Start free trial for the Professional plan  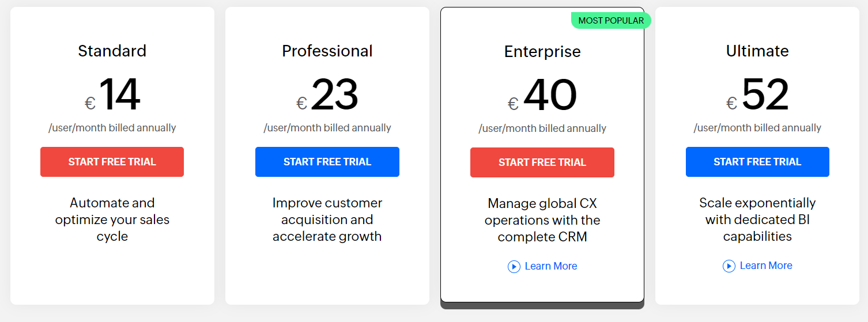tap(327, 162)
